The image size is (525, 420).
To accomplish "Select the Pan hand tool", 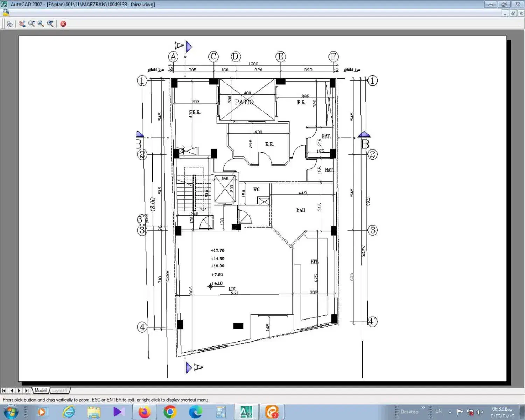I will [x=22, y=24].
